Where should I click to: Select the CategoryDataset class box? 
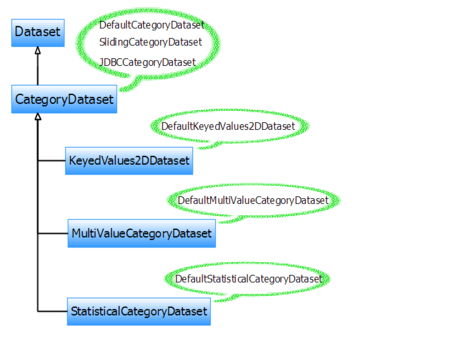pos(64,99)
